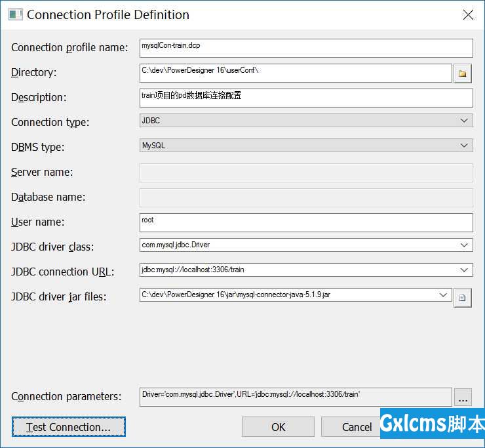Image resolution: width=485 pixels, height=448 pixels.
Task: Close the Connection Profile Definition dialog
Action: pos(468,14)
